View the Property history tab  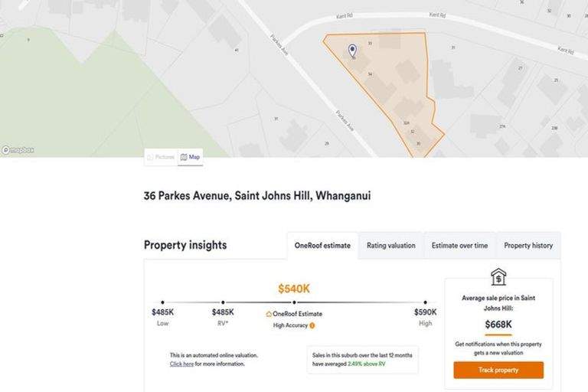[528, 246]
